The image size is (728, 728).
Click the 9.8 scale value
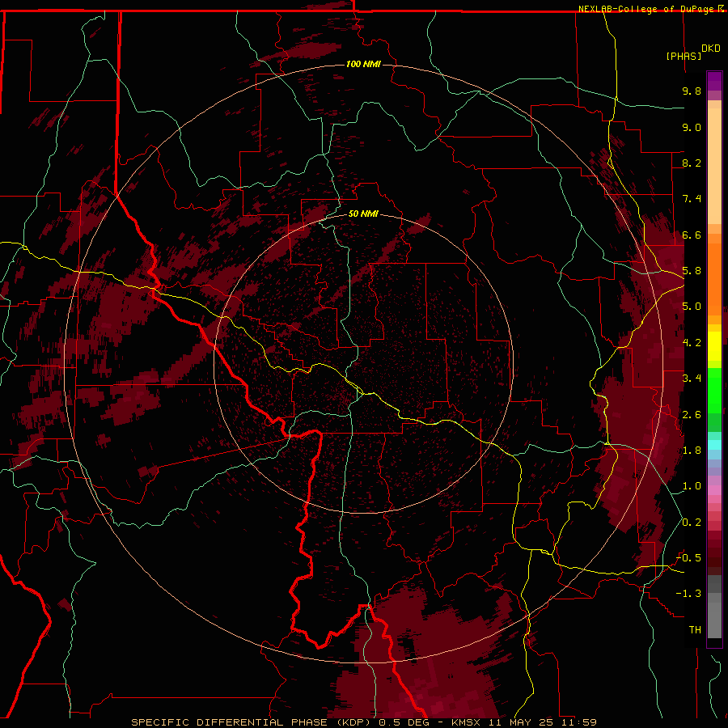[692, 91]
